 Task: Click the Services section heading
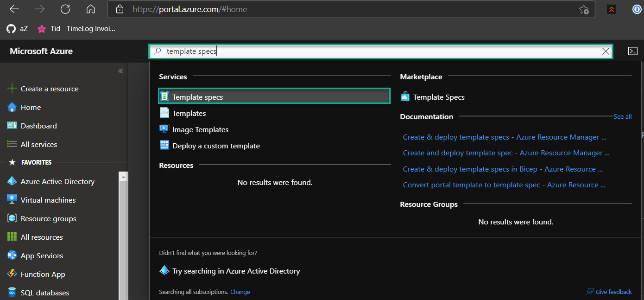[173, 77]
